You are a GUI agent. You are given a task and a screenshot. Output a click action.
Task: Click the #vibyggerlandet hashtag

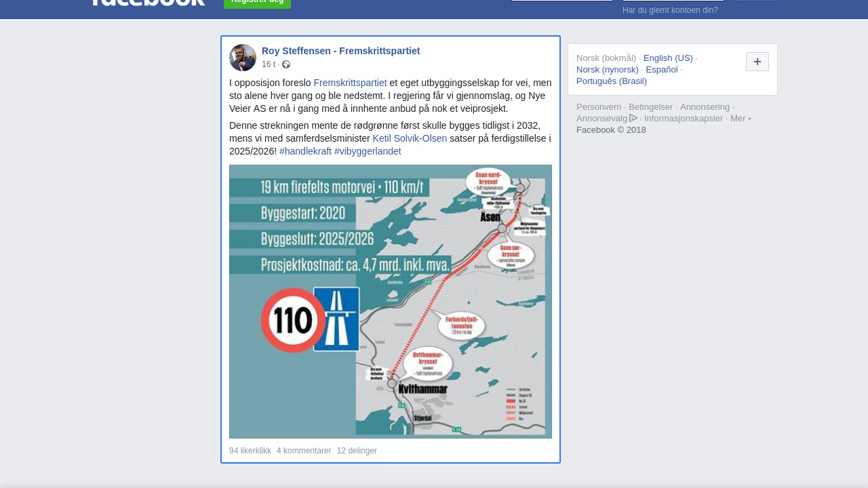(x=368, y=151)
